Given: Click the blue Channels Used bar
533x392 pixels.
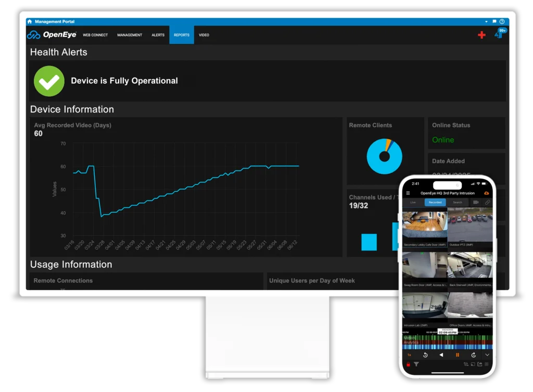Looking at the screenshot, I should pos(369,242).
